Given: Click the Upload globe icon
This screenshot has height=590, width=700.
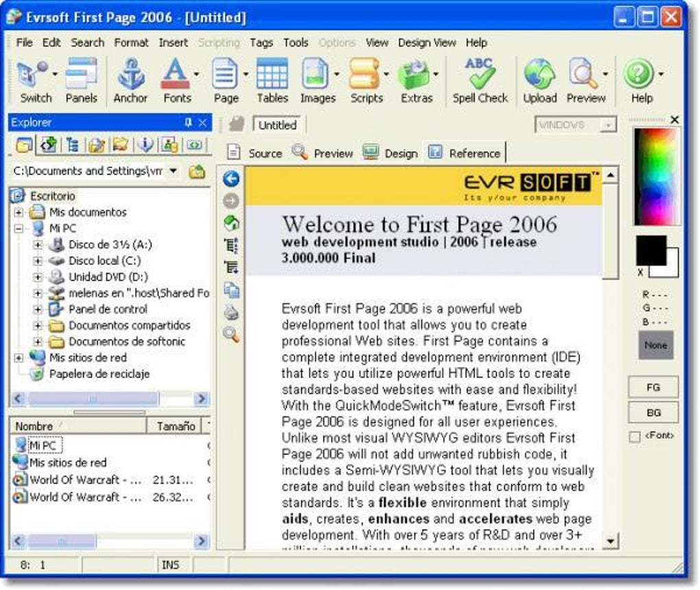Looking at the screenshot, I should [539, 73].
